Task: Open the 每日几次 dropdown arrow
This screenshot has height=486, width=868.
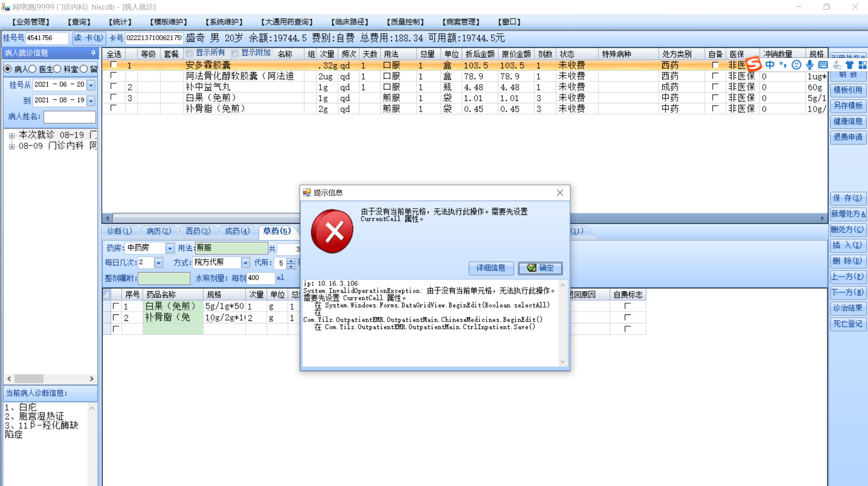Action: click(x=159, y=263)
